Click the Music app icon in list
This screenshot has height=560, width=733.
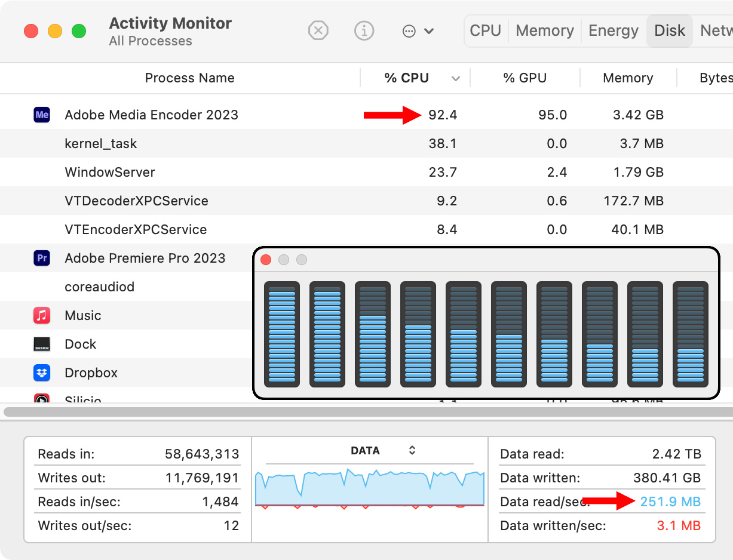pos(42,315)
